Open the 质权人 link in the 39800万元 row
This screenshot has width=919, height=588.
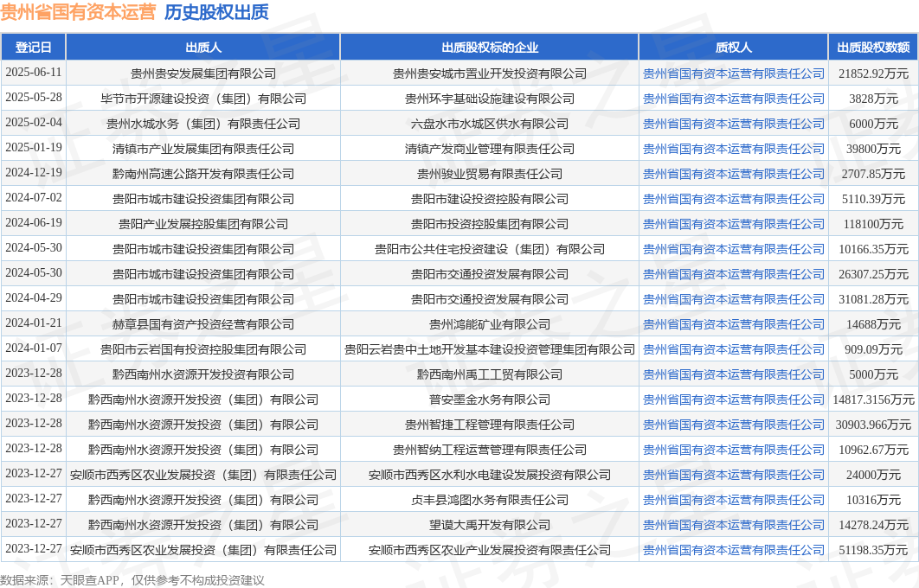click(733, 149)
